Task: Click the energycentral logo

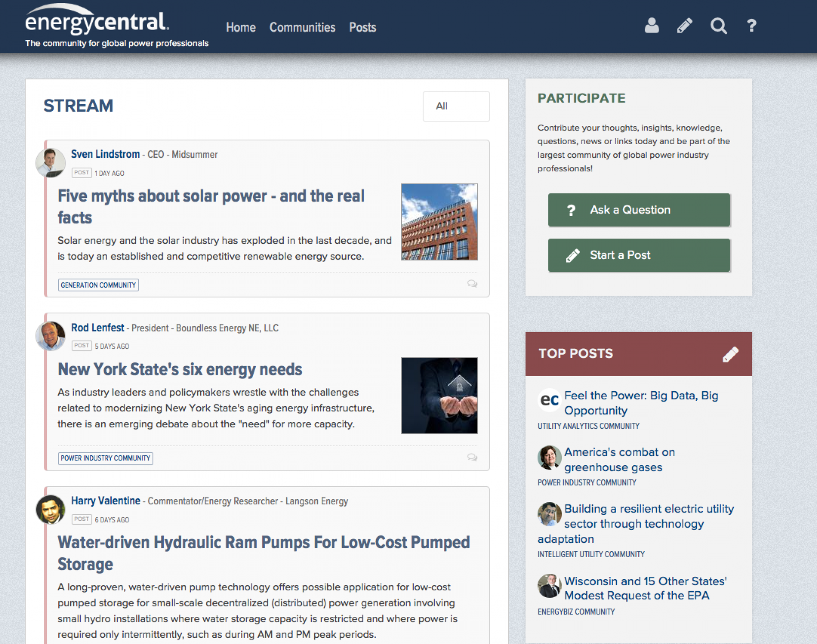Action: point(97,22)
